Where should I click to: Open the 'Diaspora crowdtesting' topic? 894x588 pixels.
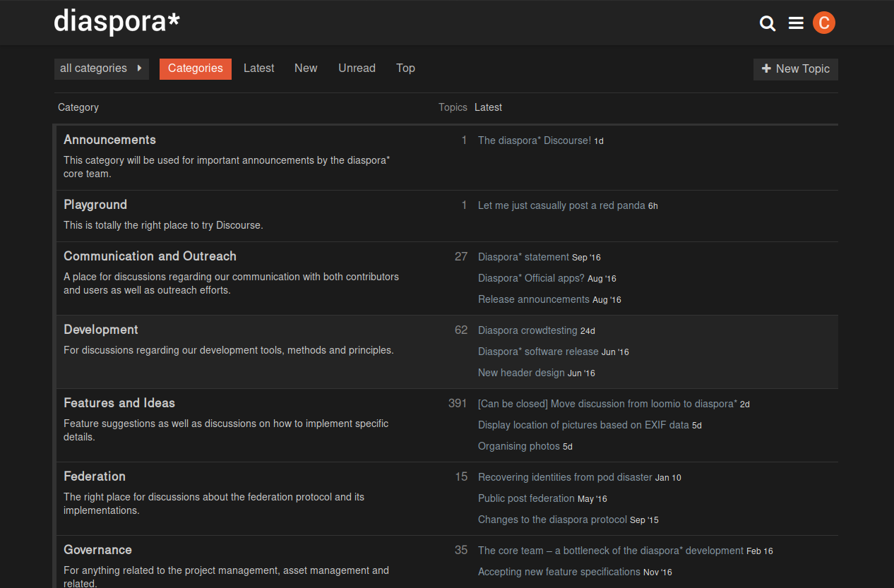528,330
